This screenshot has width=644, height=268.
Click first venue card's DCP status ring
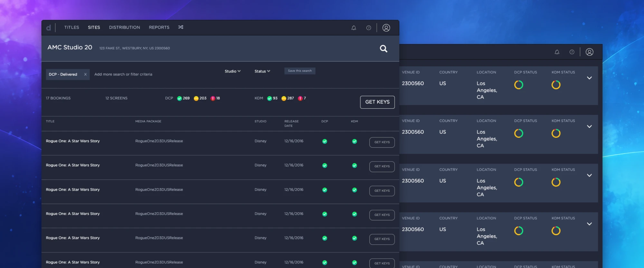(518, 85)
